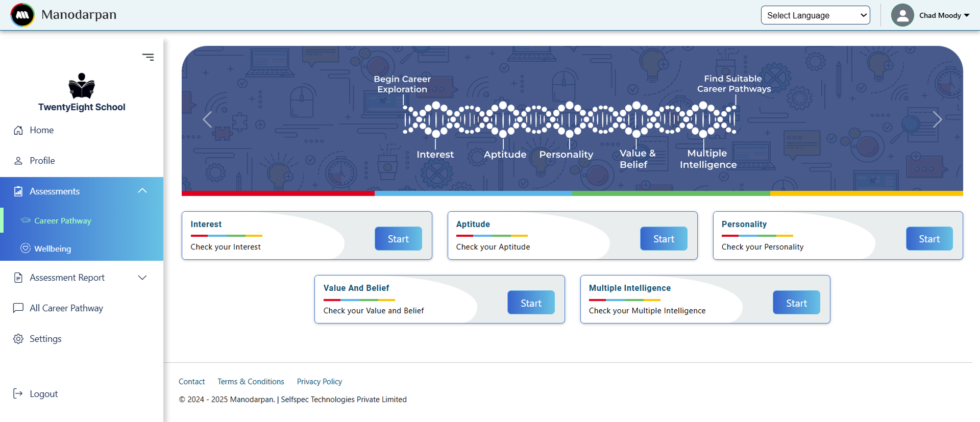Start the Interest assessment
This screenshot has width=980, height=422.
[398, 239]
